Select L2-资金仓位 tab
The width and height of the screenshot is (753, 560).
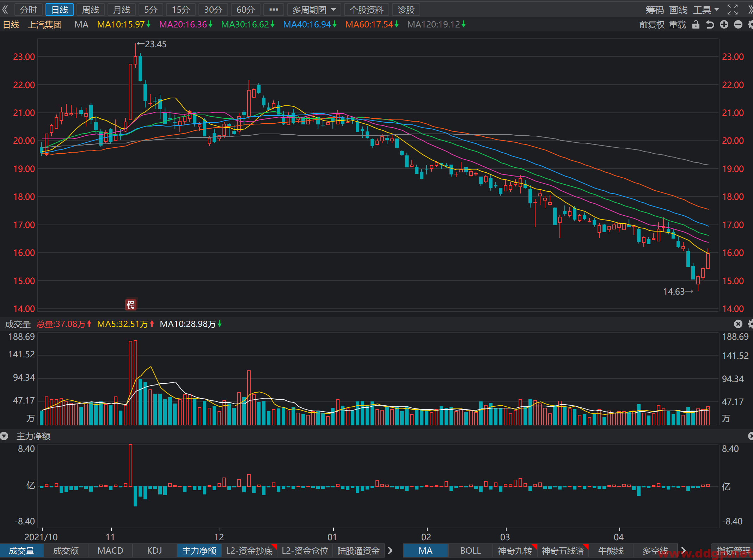305,550
